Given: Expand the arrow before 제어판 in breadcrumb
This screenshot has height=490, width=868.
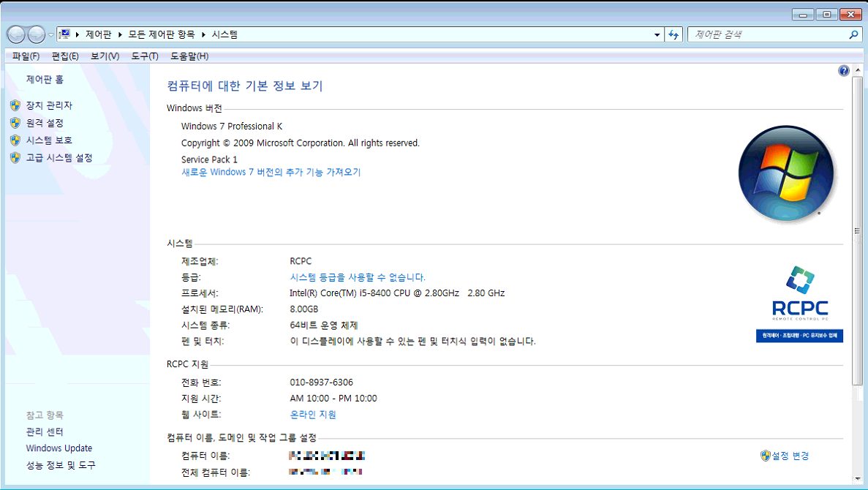Looking at the screenshot, I should tap(78, 34).
